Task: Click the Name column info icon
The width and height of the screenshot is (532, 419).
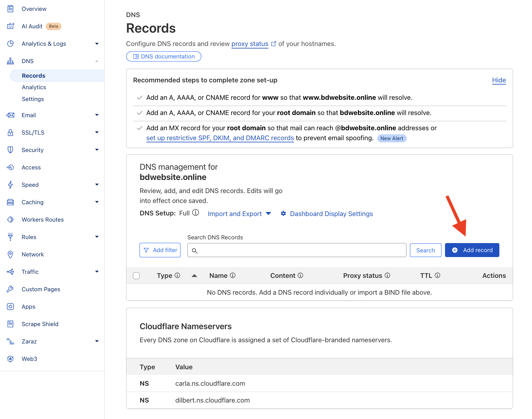Action: (x=233, y=275)
